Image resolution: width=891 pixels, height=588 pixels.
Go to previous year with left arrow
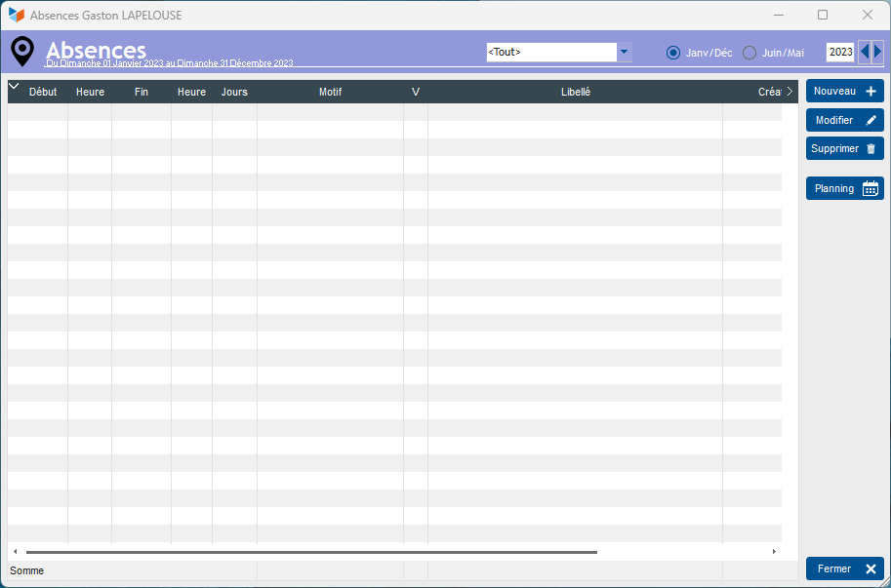(x=865, y=53)
